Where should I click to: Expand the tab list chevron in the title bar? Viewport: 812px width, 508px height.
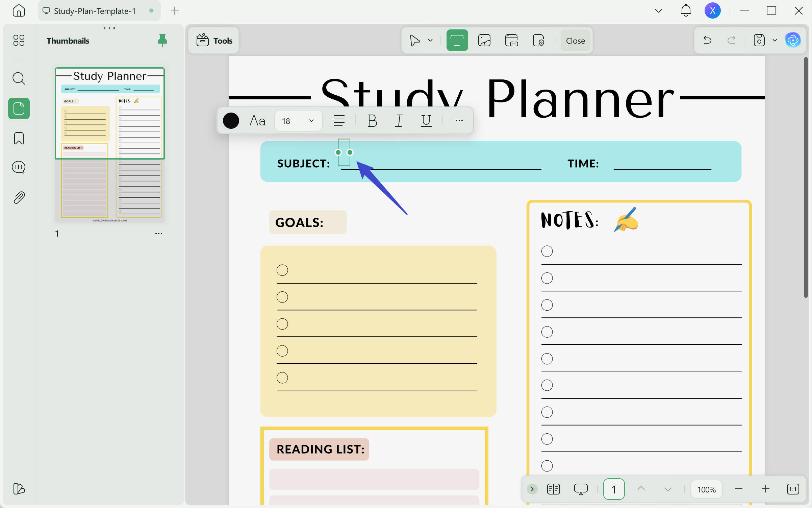[x=658, y=11]
